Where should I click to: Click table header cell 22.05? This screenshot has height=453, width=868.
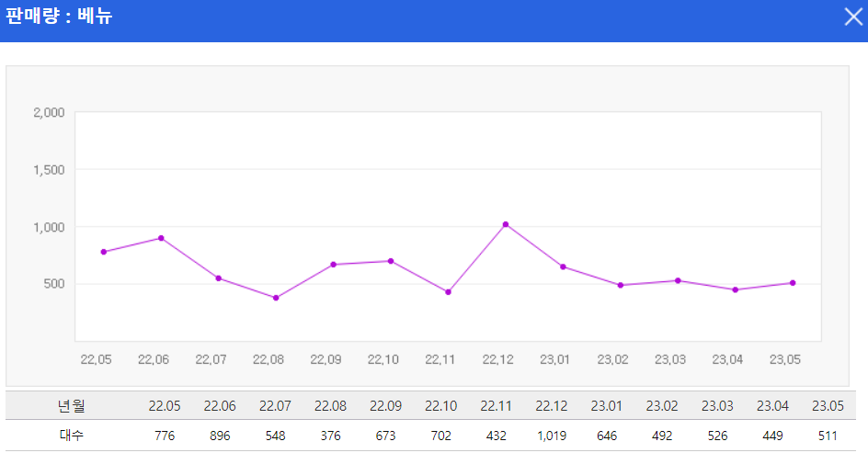point(165,406)
